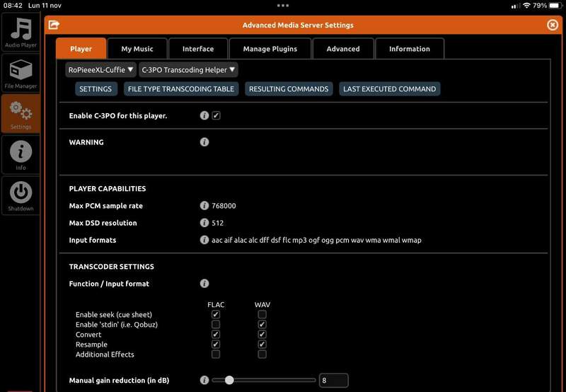Click the Shutdown power icon
This screenshot has width=566, height=392.
tap(21, 195)
